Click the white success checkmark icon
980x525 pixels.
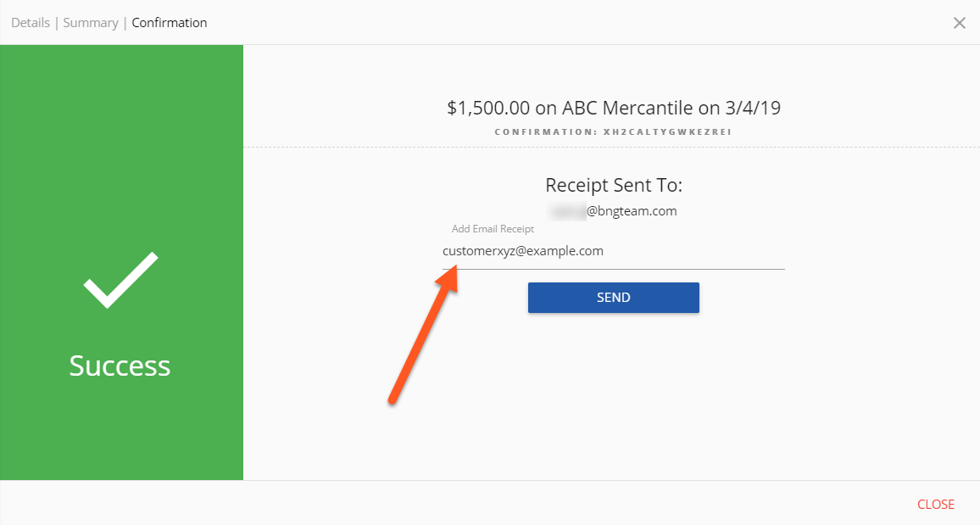pos(120,280)
